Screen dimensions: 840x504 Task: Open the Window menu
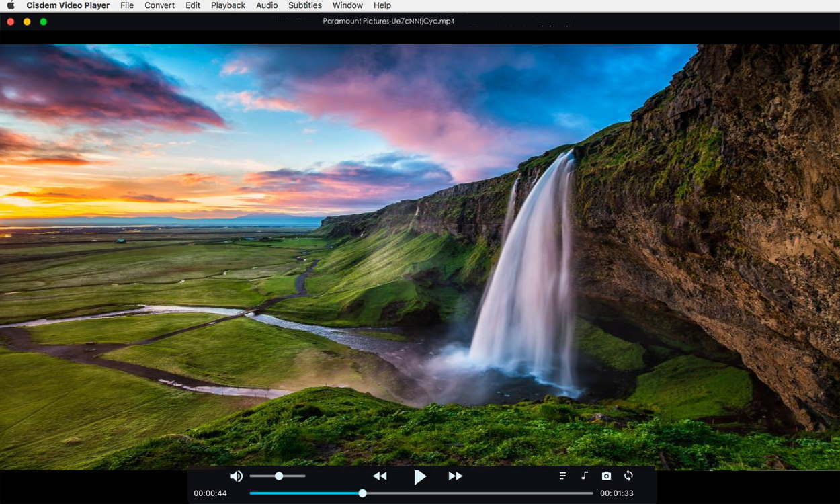pos(347,5)
